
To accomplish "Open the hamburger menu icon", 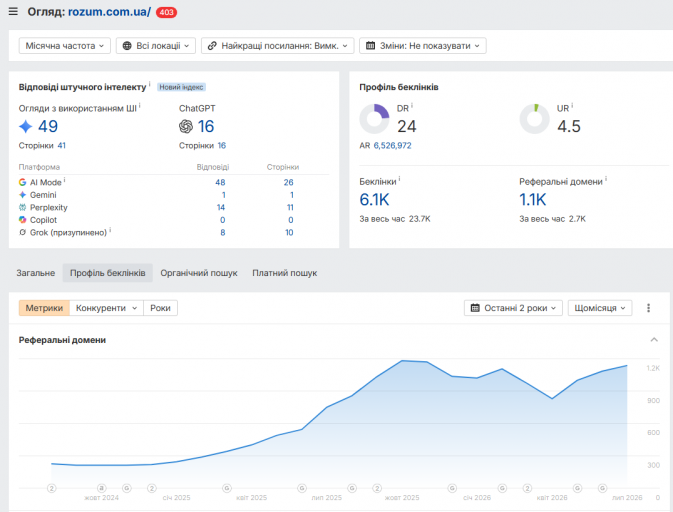I will [x=13, y=12].
